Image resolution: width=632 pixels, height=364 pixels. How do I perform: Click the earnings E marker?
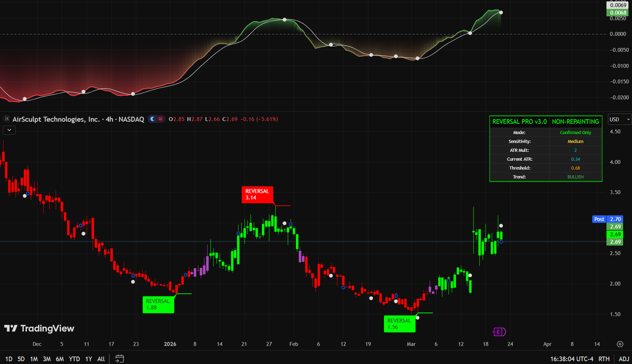point(499,331)
